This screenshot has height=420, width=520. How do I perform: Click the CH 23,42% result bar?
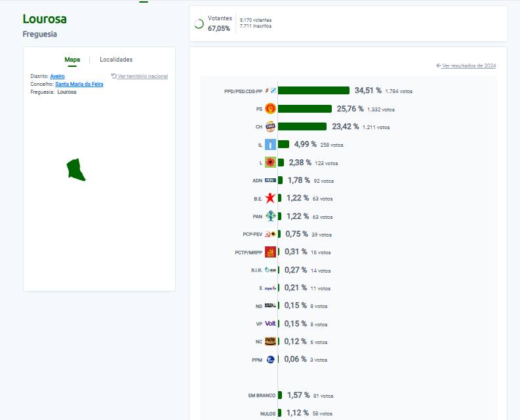[x=302, y=126]
